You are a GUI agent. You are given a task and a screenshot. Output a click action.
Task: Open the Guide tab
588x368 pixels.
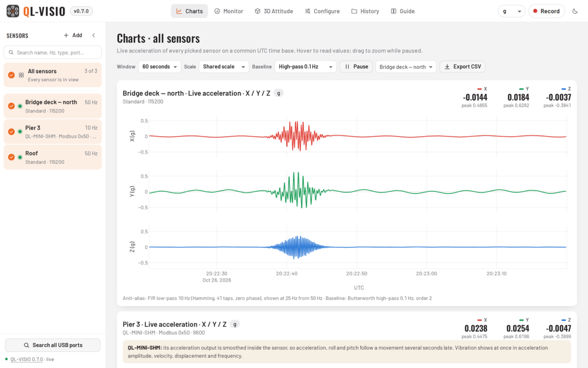point(402,11)
